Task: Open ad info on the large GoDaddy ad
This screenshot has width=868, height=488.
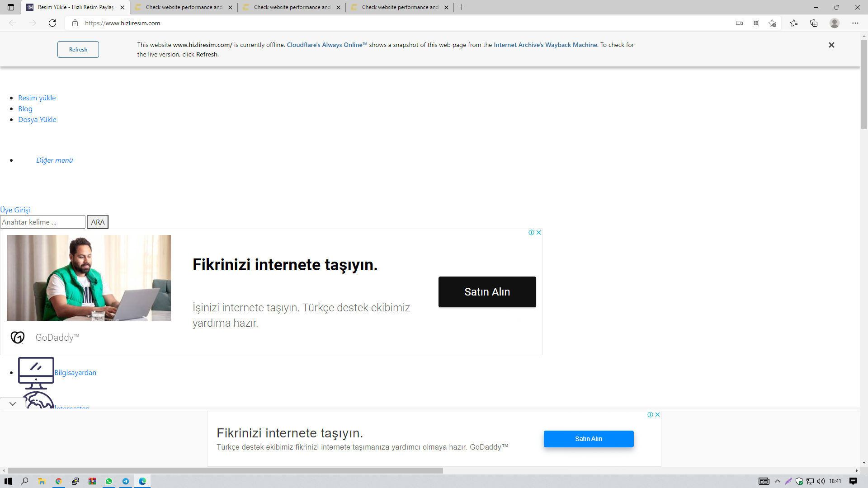Action: 532,232
